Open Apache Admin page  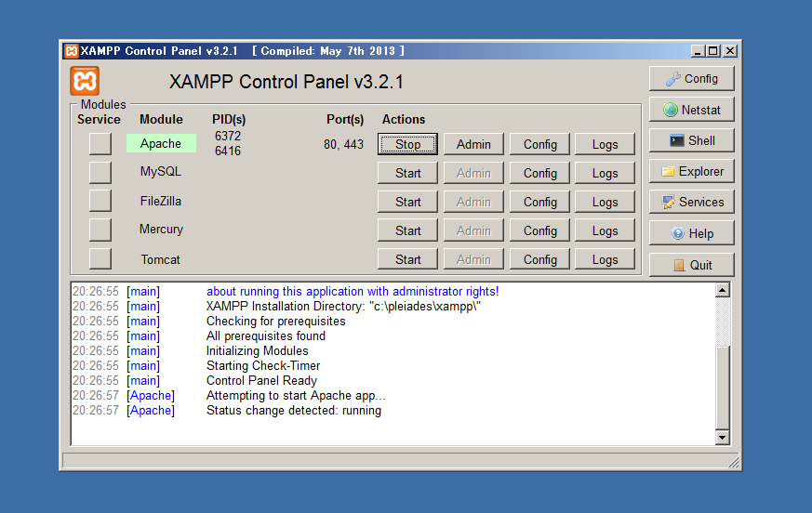[x=473, y=144]
